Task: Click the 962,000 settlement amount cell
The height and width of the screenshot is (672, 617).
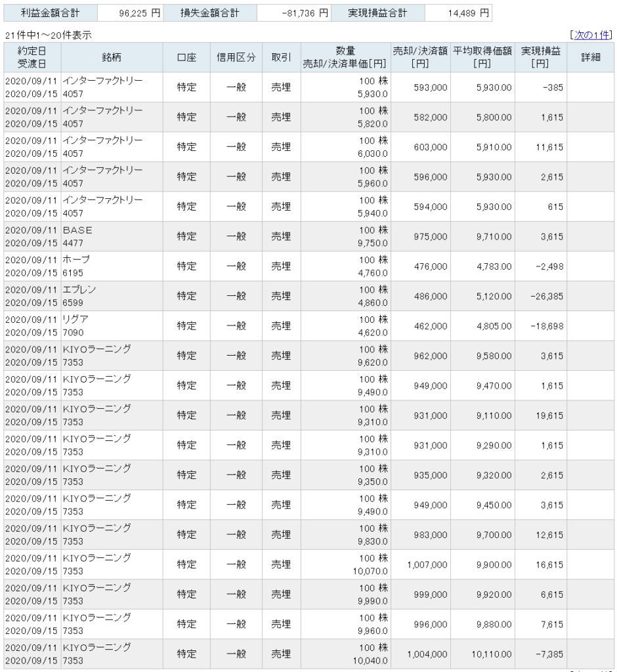Action: pyautogui.click(x=421, y=356)
